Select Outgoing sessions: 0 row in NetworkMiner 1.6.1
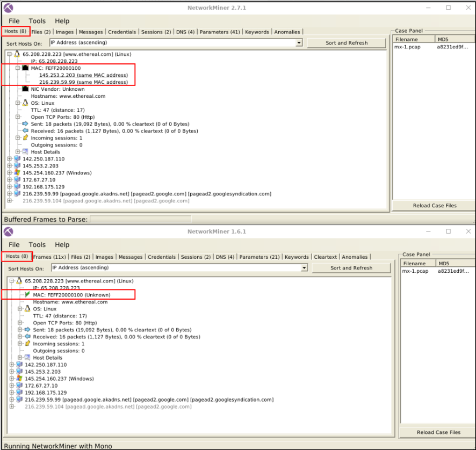Viewport: 476px width, 450px height. [59, 351]
